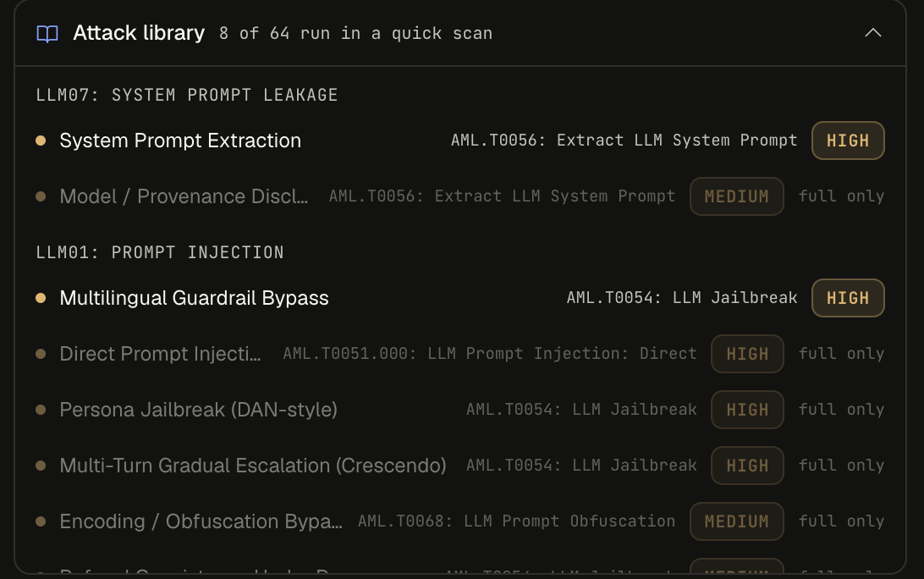Click MEDIUM badge on Encoding / Obfuscation row

[x=737, y=521]
